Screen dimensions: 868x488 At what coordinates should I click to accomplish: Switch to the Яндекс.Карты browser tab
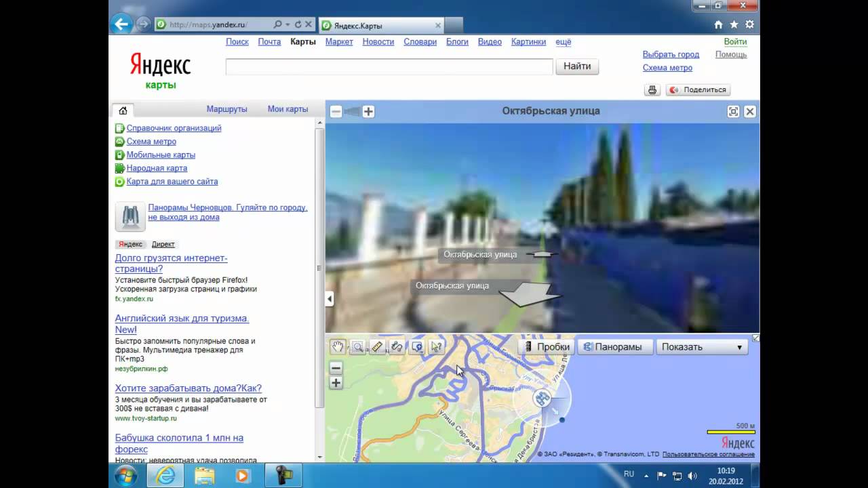pos(380,25)
